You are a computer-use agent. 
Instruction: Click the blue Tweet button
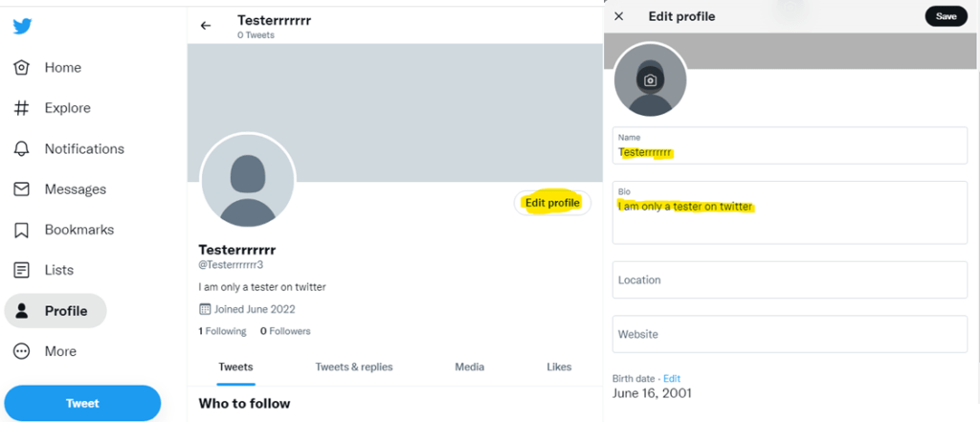(82, 403)
